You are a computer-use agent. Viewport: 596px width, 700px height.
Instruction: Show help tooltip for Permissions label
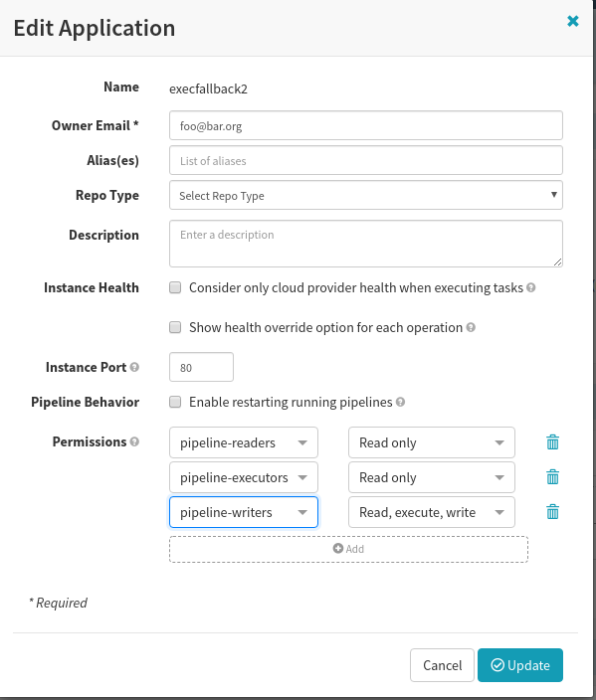(x=134, y=441)
